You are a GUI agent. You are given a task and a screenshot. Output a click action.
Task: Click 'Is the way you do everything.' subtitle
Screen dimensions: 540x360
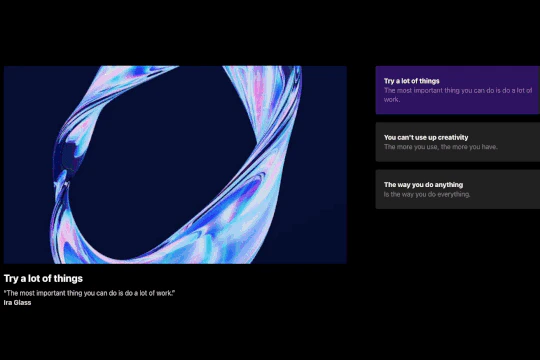coord(427,194)
